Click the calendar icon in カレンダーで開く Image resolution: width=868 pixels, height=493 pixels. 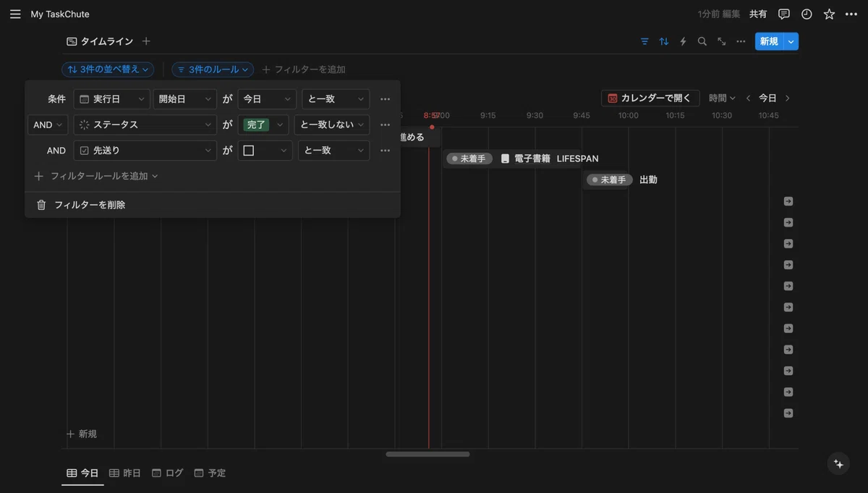pos(612,98)
